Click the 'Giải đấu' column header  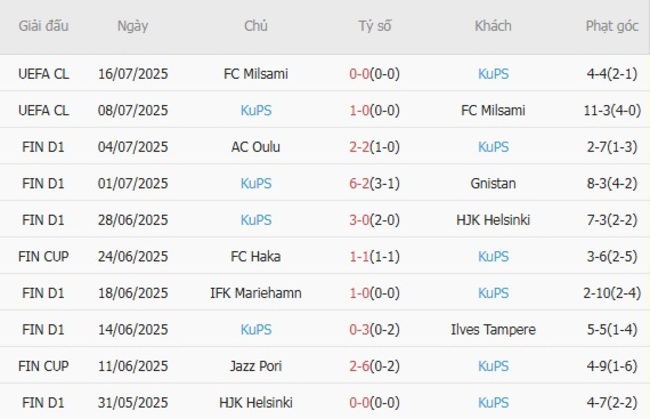click(x=44, y=26)
